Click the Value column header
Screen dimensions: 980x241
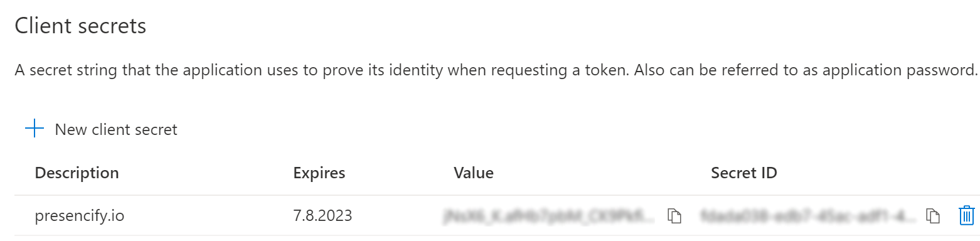point(473,173)
